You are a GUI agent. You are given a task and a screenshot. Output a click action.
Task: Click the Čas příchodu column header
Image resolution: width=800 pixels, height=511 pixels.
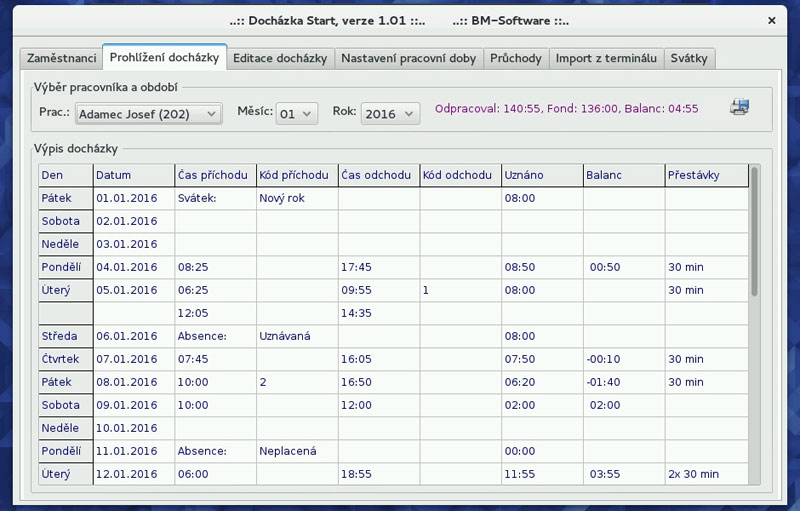tap(215, 175)
